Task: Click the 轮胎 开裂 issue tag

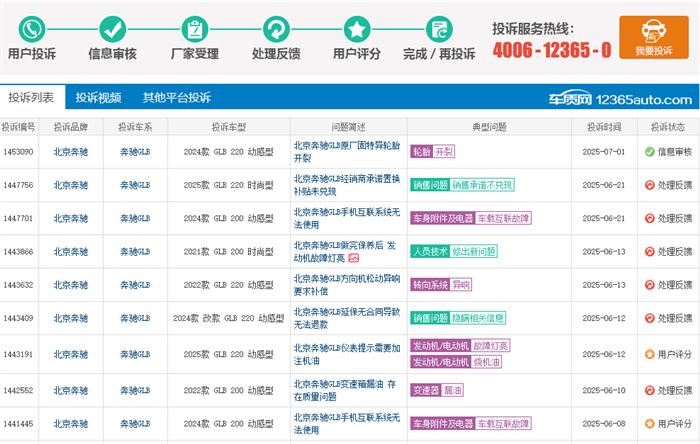Action: tap(433, 152)
